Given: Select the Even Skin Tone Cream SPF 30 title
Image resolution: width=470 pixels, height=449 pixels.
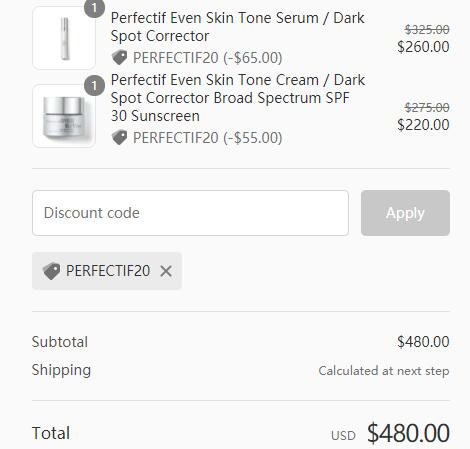Looking at the screenshot, I should [238, 98].
